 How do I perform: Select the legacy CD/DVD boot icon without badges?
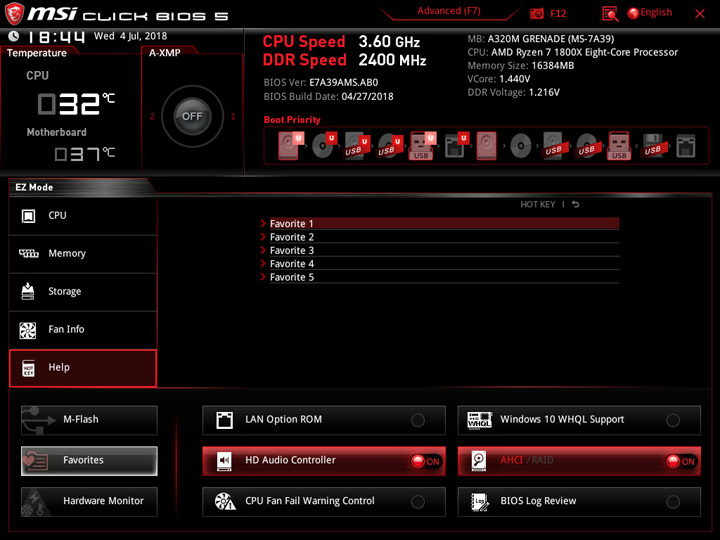coord(521,146)
